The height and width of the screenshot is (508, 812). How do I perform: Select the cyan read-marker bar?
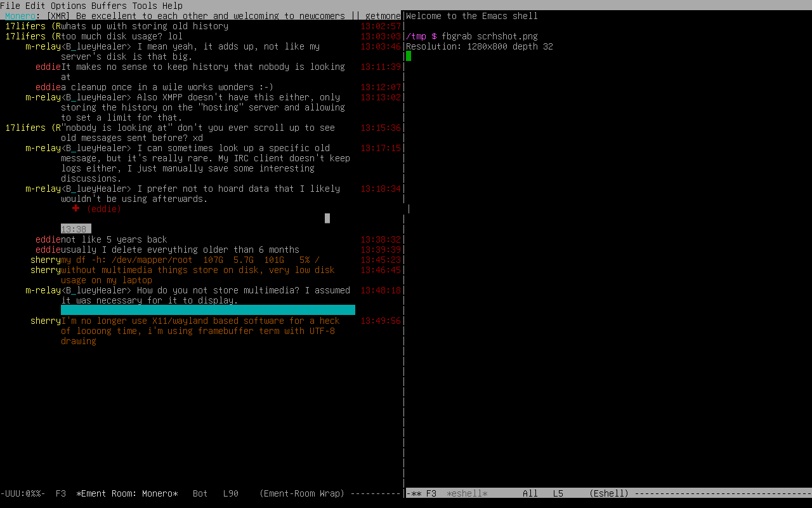pyautogui.click(x=208, y=310)
